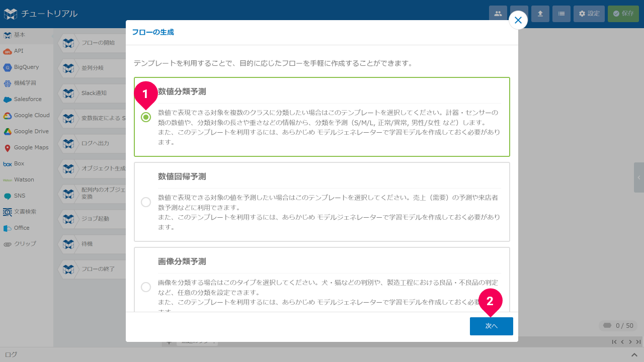Pick the フローの終了 block
The height and width of the screenshot is (362, 644).
(x=92, y=269)
